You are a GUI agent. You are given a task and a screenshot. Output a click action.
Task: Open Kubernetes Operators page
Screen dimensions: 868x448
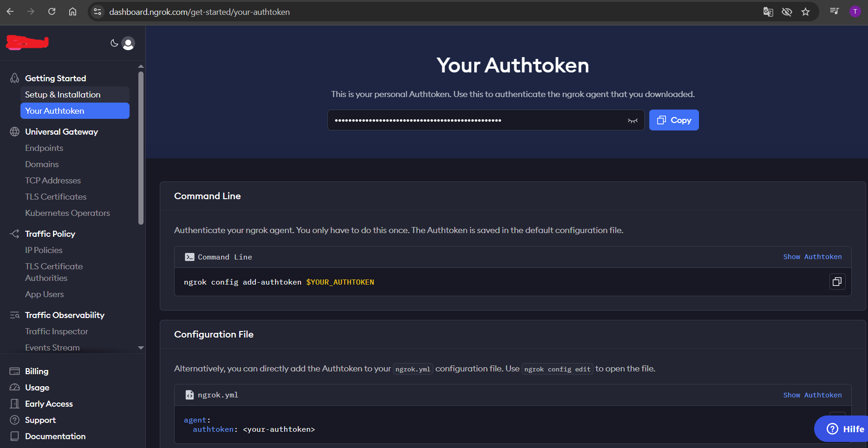pyautogui.click(x=67, y=213)
